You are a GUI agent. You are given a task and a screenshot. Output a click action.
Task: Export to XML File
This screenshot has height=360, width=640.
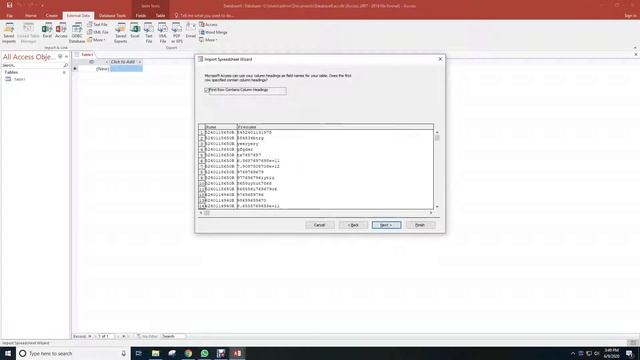click(162, 33)
